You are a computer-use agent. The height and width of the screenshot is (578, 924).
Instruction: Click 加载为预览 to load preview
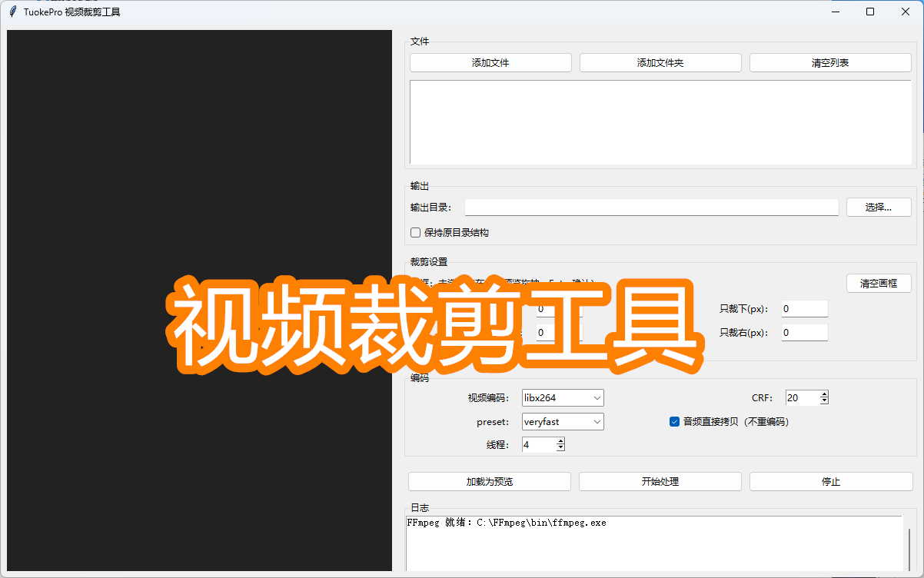(x=490, y=481)
